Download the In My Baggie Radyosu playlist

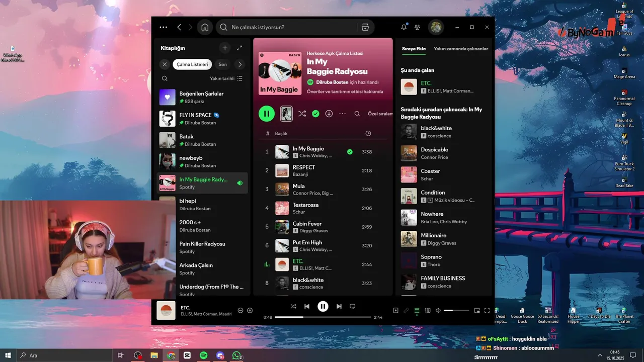click(329, 114)
